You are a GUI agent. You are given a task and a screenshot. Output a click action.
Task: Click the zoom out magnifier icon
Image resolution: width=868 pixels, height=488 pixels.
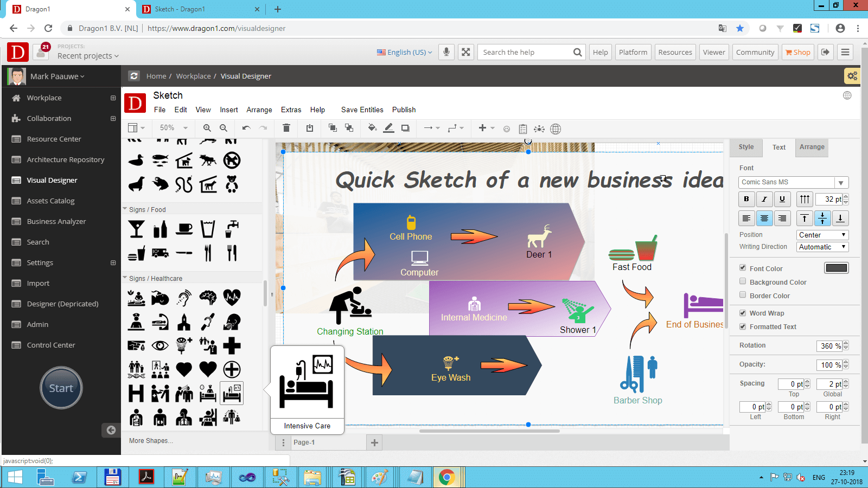pos(224,129)
